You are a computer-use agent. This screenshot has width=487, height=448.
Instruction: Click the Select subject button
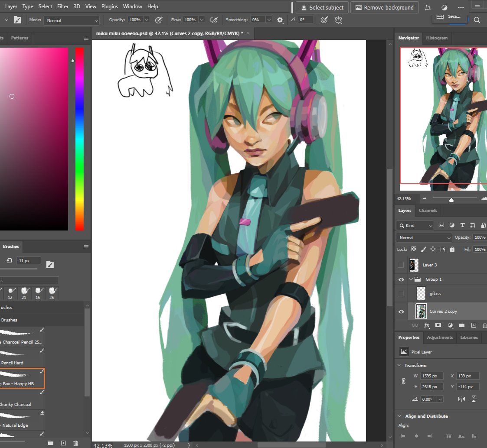(322, 7)
